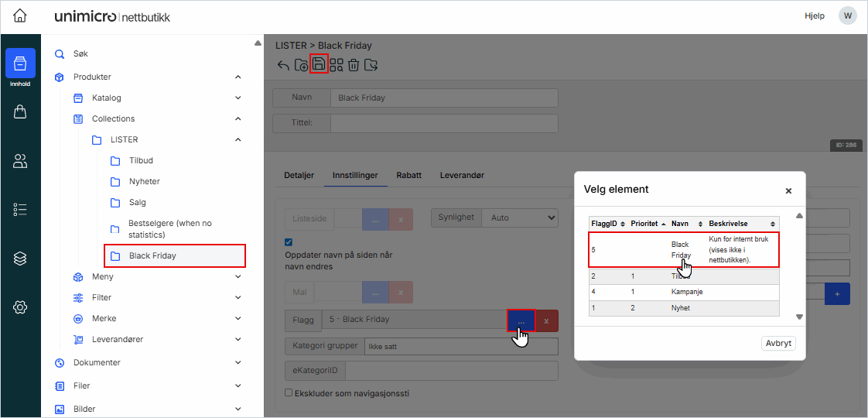
Task: Click the back arrow icon in the toolbar
Action: pyautogui.click(x=283, y=65)
